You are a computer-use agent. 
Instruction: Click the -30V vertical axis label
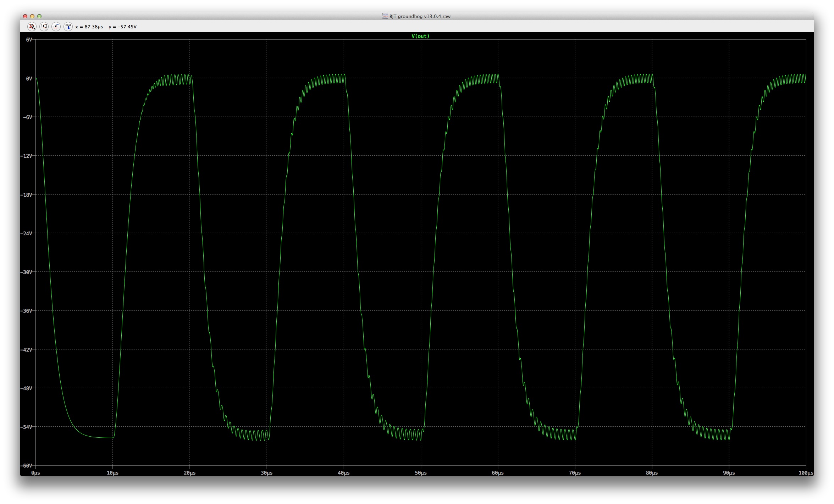pyautogui.click(x=27, y=272)
